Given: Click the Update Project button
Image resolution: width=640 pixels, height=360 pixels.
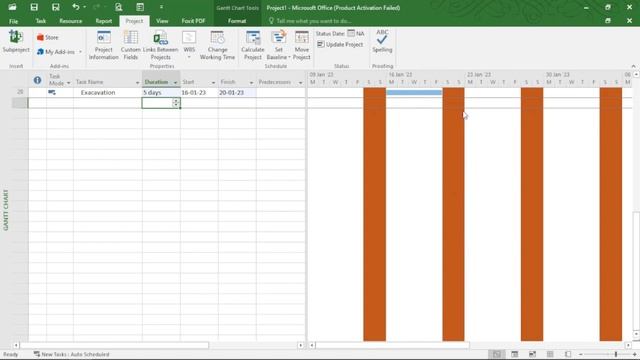Looking at the screenshot, I should [x=340, y=44].
